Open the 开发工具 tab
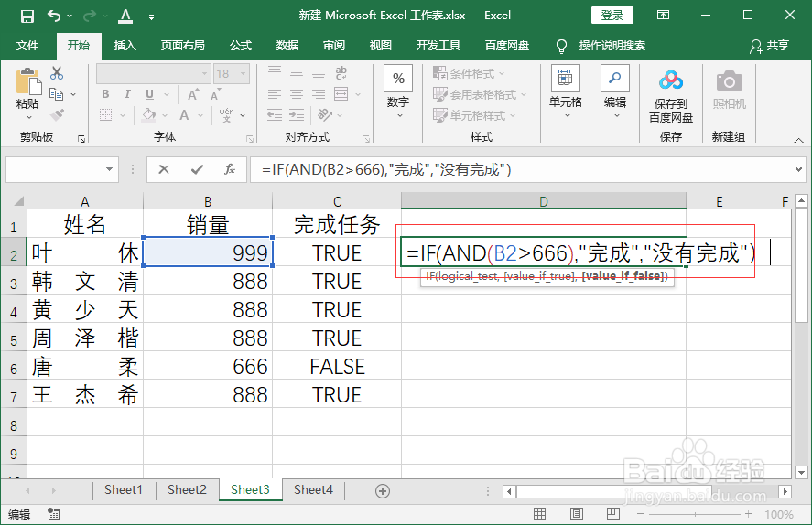The image size is (812, 525). pos(438,46)
